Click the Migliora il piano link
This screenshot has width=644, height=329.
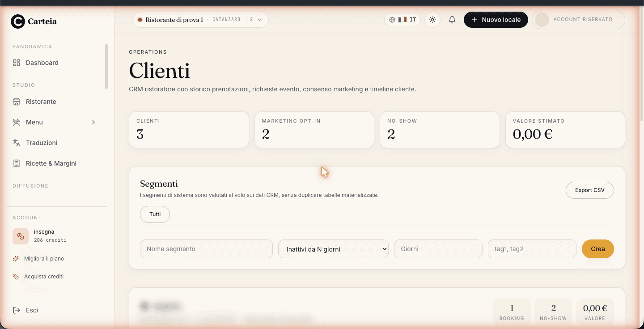point(44,259)
